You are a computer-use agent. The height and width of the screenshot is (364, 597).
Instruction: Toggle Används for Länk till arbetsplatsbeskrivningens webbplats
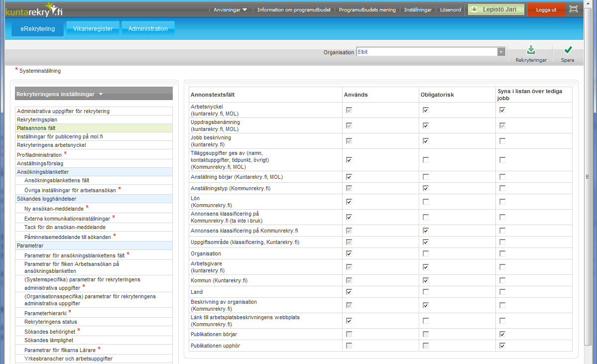(x=349, y=321)
